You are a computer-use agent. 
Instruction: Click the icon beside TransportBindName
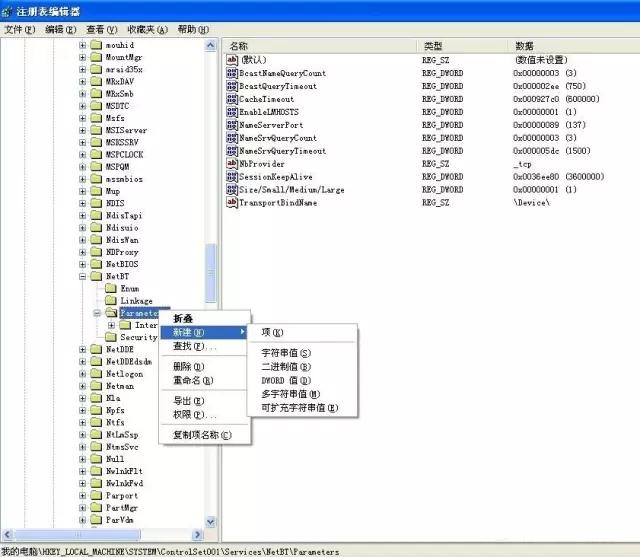click(232, 203)
